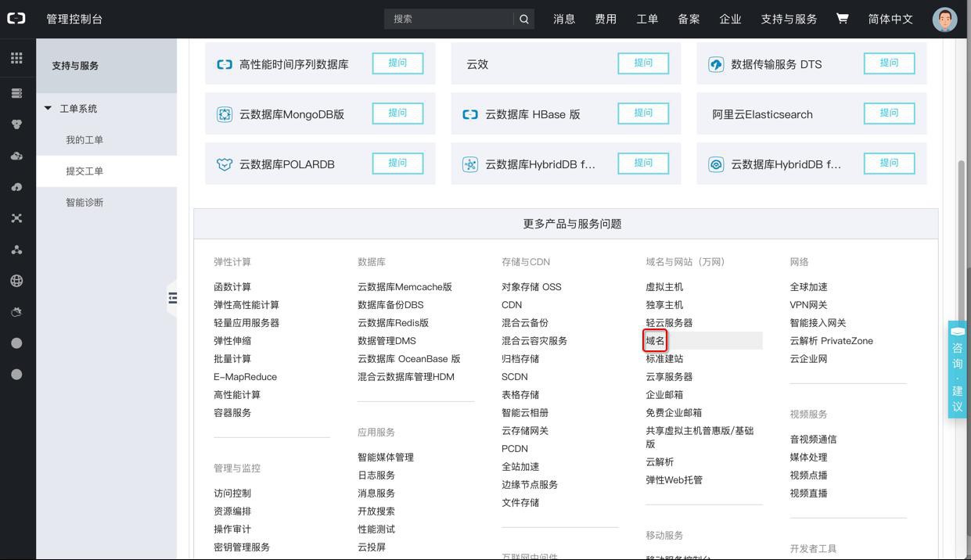Screen dimensions: 971x560
Task: Open the 容器服务 link
Action: 232,413
